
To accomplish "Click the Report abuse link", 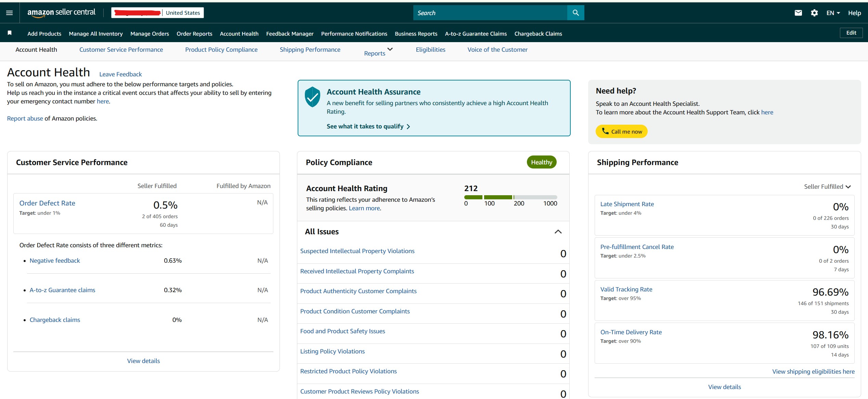I will coord(25,119).
